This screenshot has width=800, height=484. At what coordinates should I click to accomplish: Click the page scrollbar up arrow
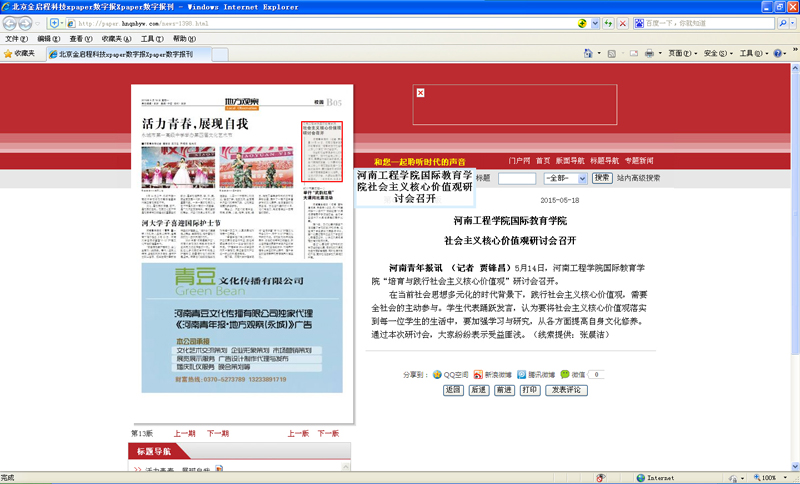[795, 68]
